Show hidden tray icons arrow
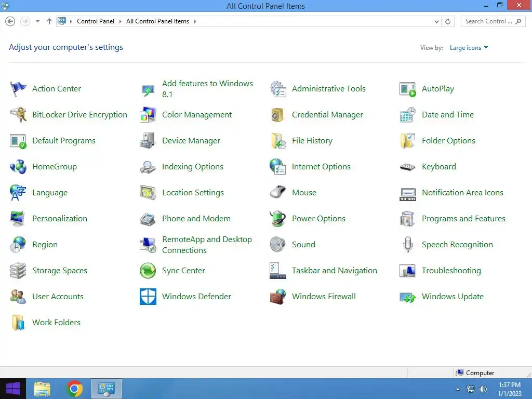532x399 pixels. click(x=458, y=389)
